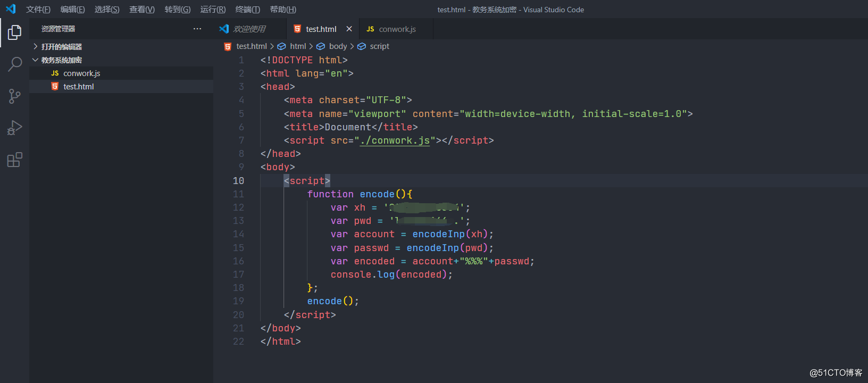Switch to the conwork.js tab
The height and width of the screenshot is (383, 868).
397,29
